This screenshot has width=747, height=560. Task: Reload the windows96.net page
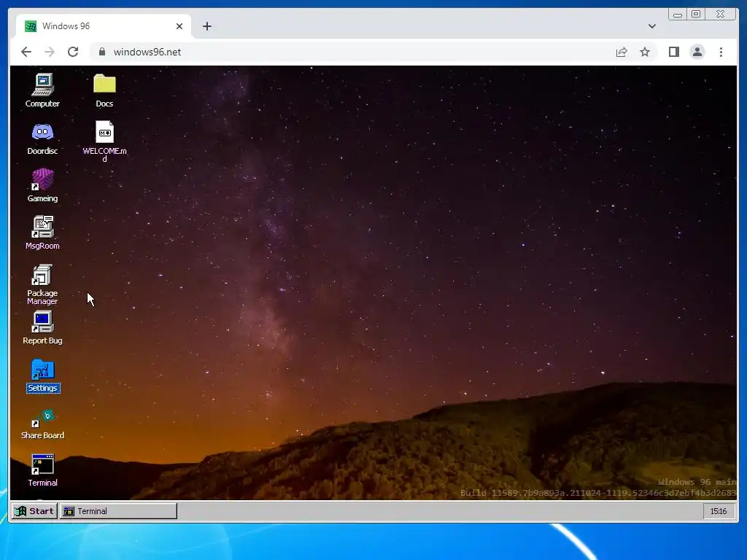coord(73,52)
